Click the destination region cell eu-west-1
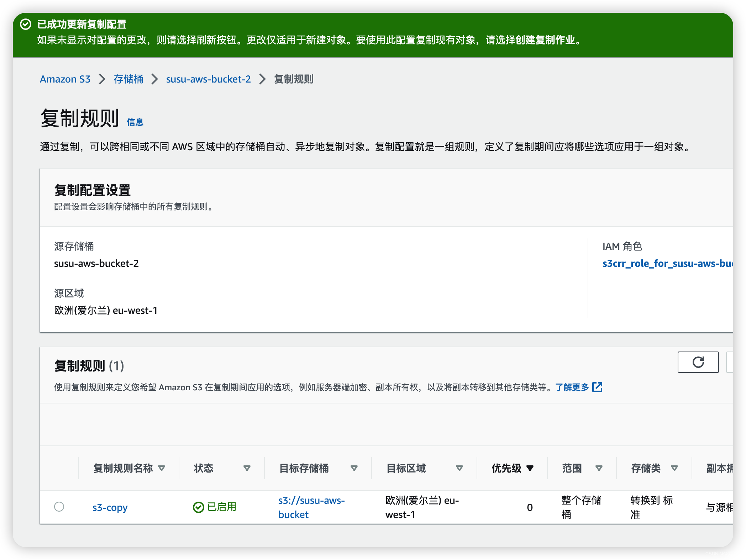The image size is (746, 560). (x=422, y=507)
